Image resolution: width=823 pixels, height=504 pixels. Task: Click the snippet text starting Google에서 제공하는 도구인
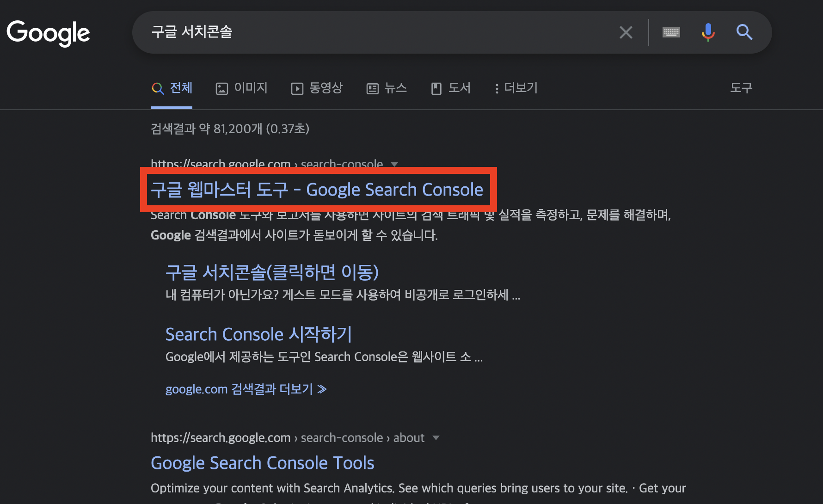(324, 357)
